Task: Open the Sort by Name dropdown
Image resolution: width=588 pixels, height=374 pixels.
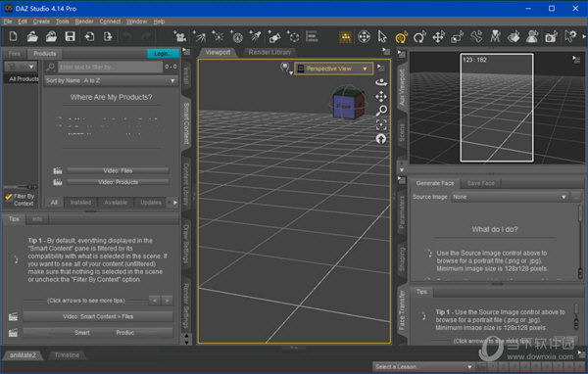Action: tap(111, 80)
